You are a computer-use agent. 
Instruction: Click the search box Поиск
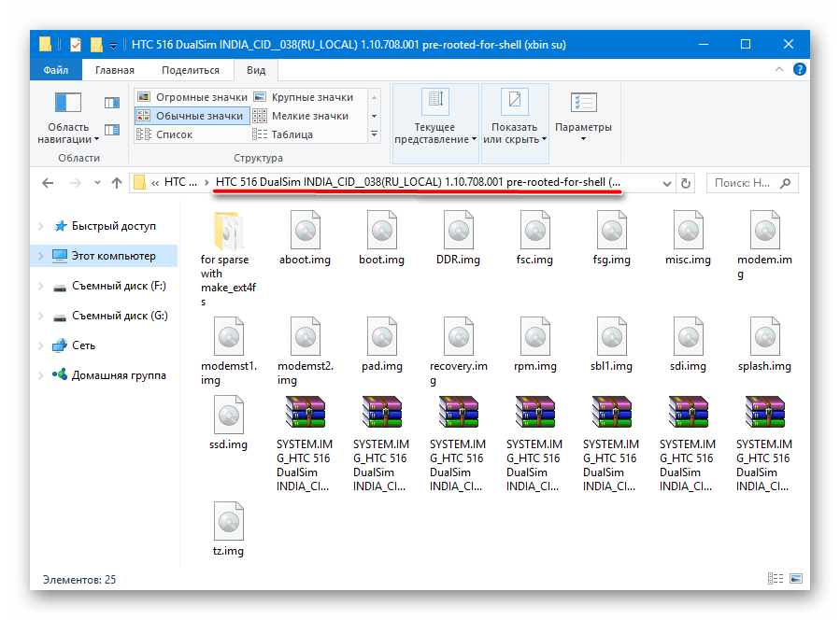[x=752, y=183]
